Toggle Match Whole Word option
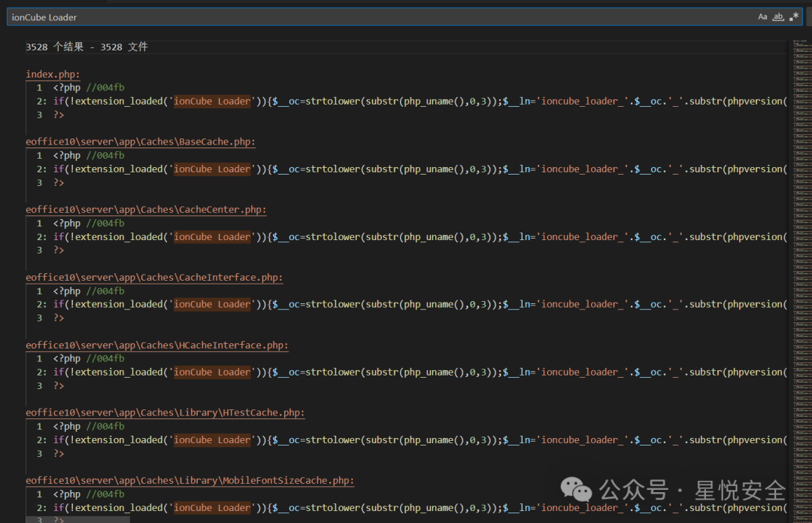Image resolution: width=812 pixels, height=523 pixels. [x=778, y=17]
